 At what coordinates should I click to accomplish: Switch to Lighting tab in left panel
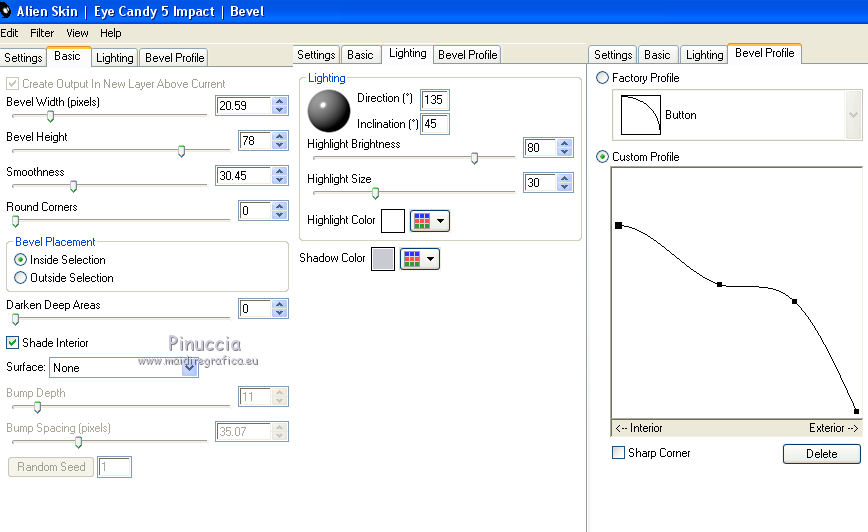[115, 58]
